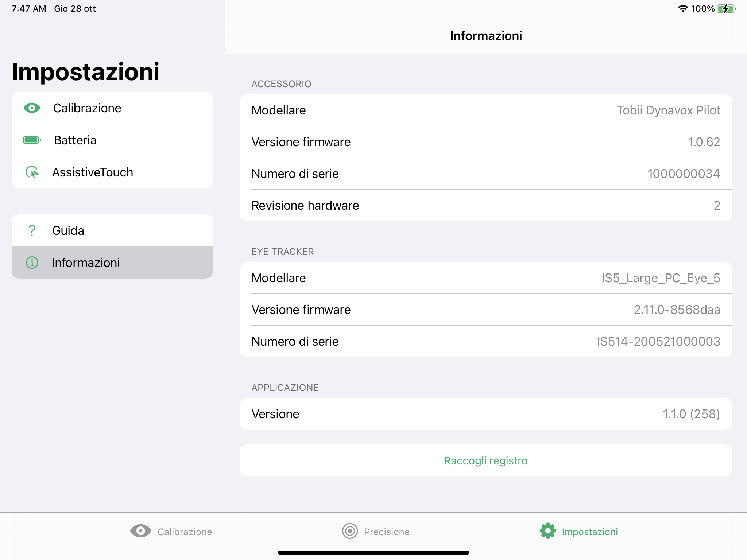Tap the accessory Numero di serie row
The height and width of the screenshot is (560, 747).
486,174
